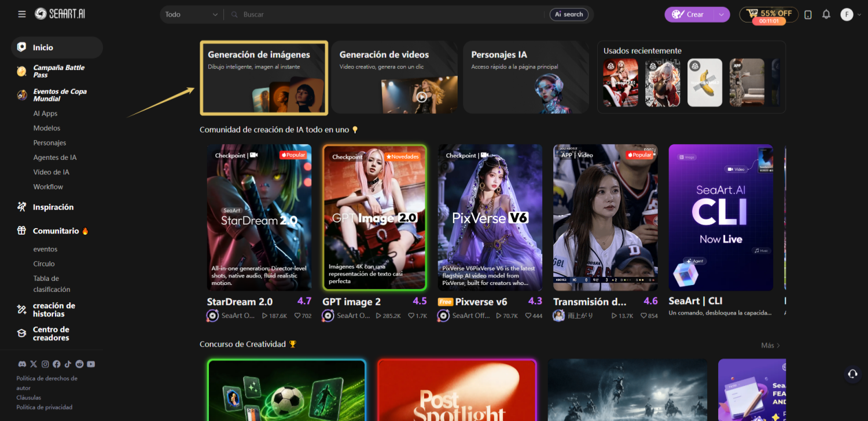Open Tabla de clasificación in sidebar
Viewport: 868px width, 421px height.
coord(52,284)
